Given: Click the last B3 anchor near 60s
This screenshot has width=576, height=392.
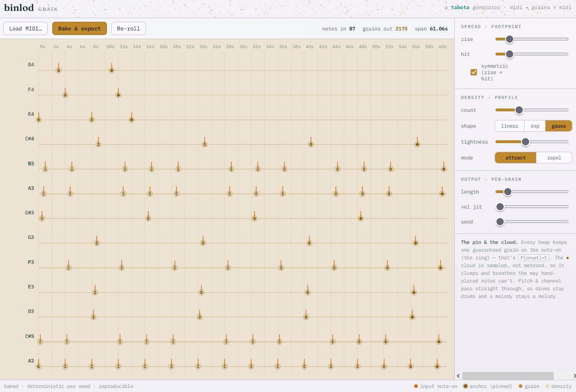Looking at the screenshot, I should [444, 169].
